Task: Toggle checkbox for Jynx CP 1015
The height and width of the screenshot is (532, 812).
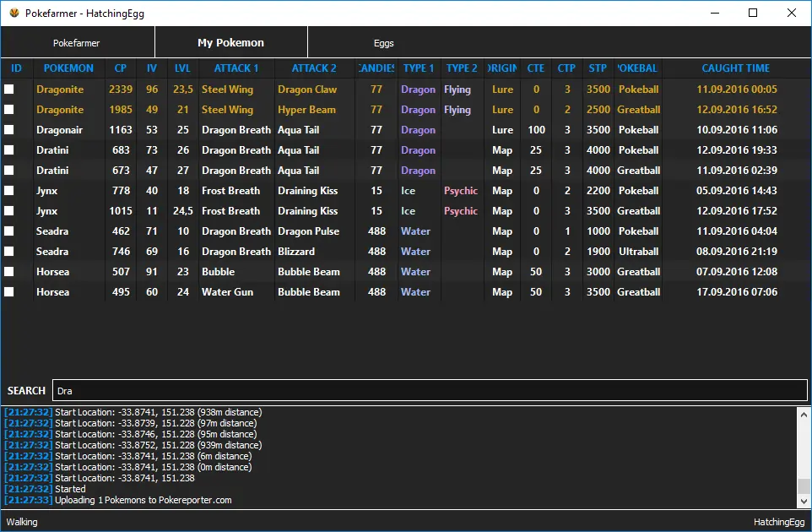Action: tap(8, 210)
